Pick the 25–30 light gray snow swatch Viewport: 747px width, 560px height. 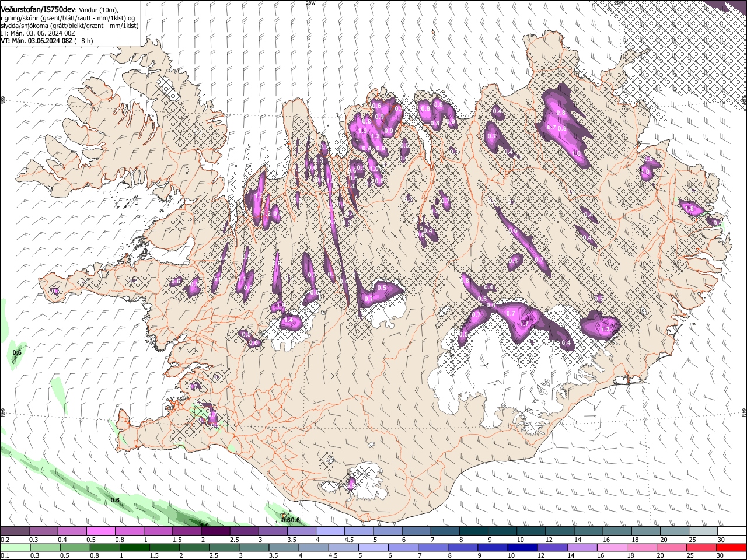(703, 531)
